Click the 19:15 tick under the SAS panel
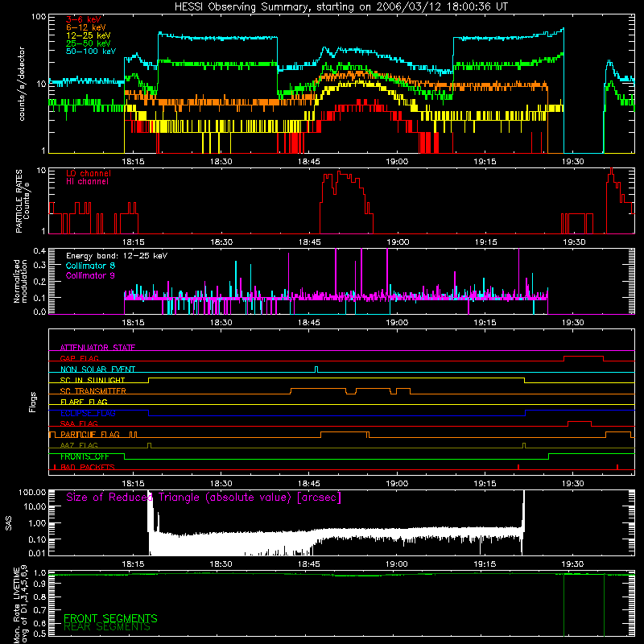The height and width of the screenshot is (644, 644). pos(485,564)
